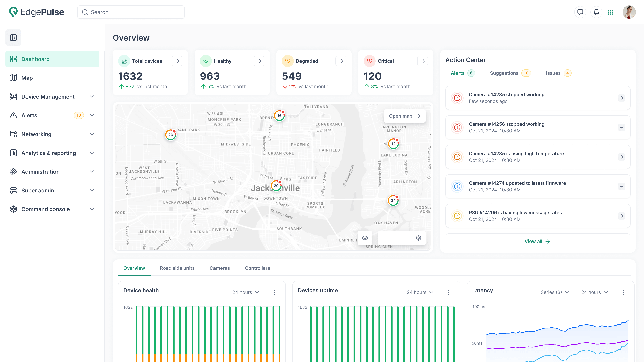Switch to Cameras tab
644x362 pixels.
[x=220, y=268]
